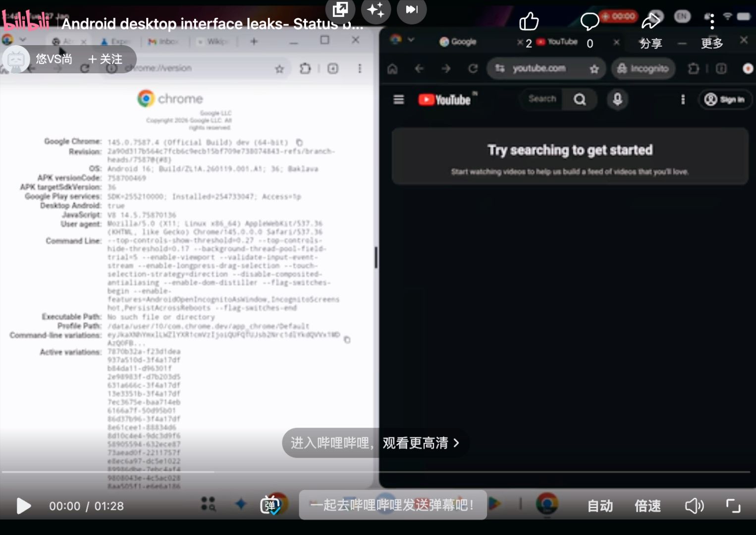
Task: Open the 悠VS尚 uploader avatar
Action: coord(16,59)
